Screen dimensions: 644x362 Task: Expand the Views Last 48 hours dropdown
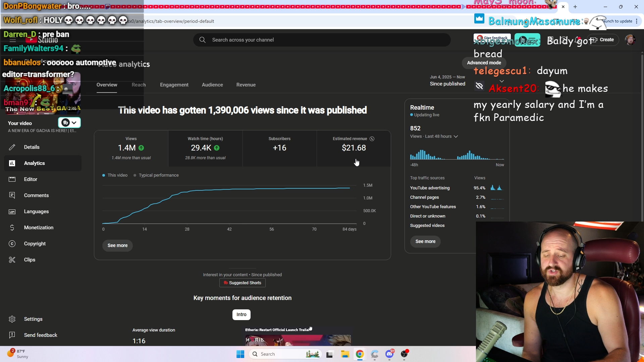coord(456,136)
